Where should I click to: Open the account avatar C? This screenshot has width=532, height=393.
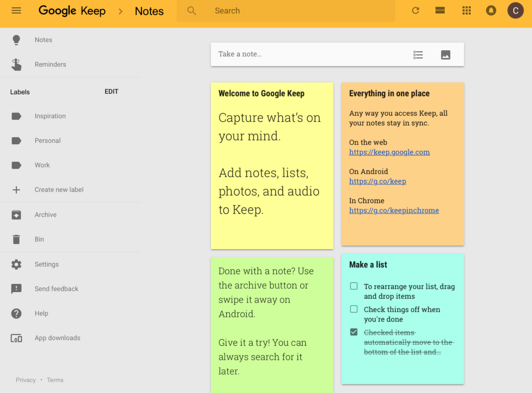point(515,11)
